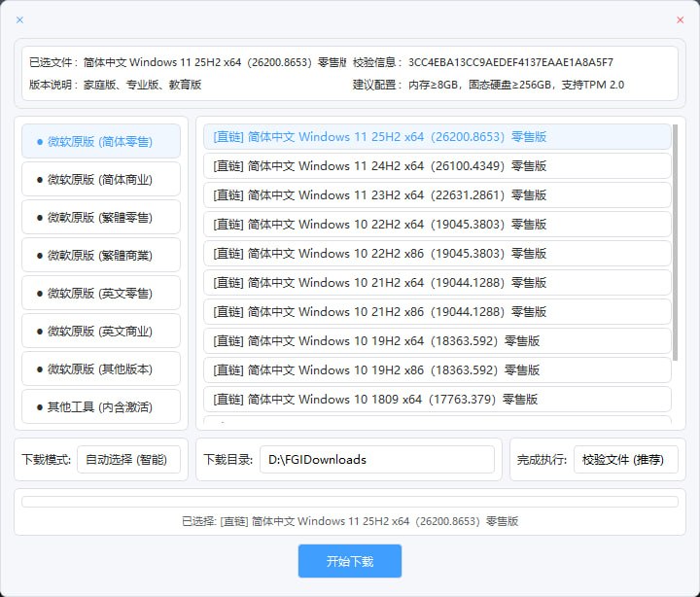Click 建议配置 requirements text
The width and height of the screenshot is (700, 597).
click(516, 85)
